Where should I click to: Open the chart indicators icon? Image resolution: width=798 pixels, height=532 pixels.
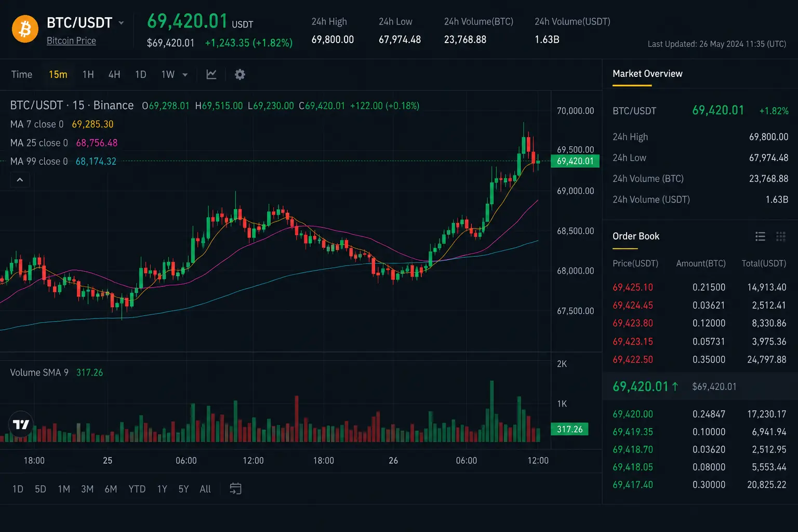point(211,74)
